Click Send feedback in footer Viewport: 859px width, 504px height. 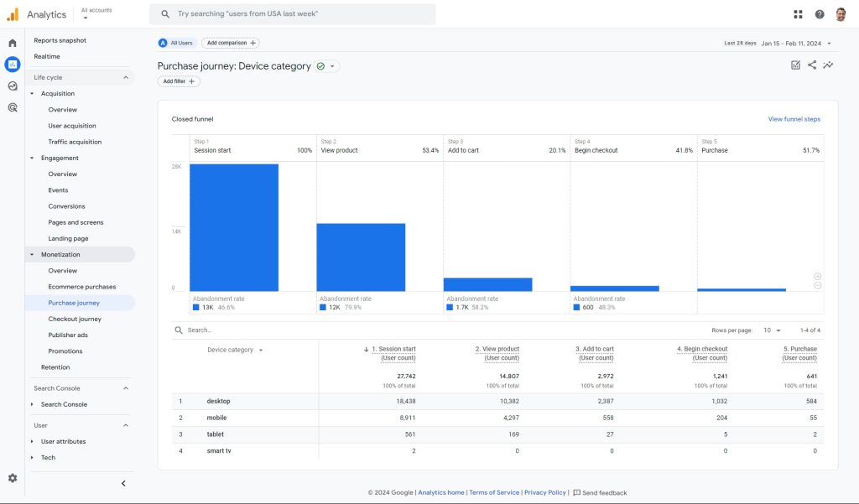point(599,492)
